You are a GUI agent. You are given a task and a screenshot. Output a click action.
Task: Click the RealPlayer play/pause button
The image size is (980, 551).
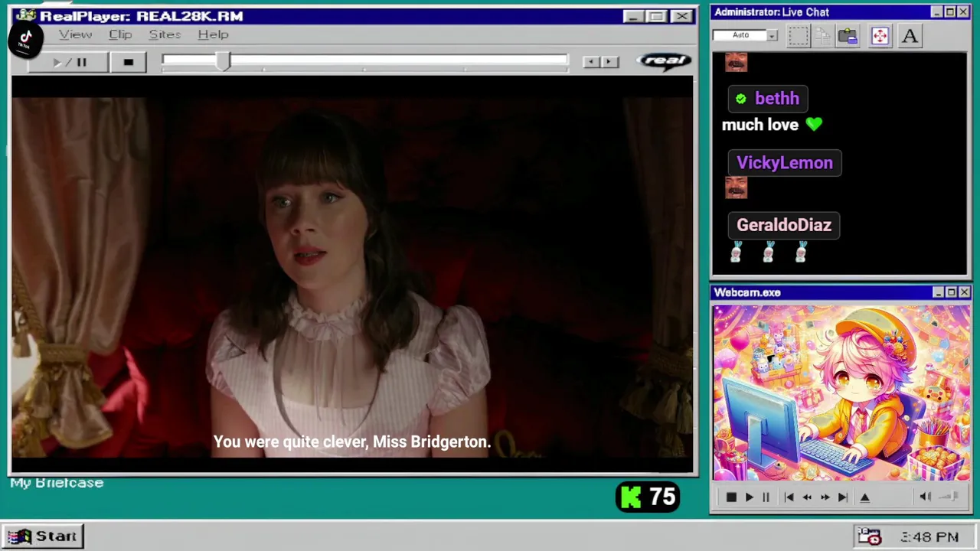(68, 62)
